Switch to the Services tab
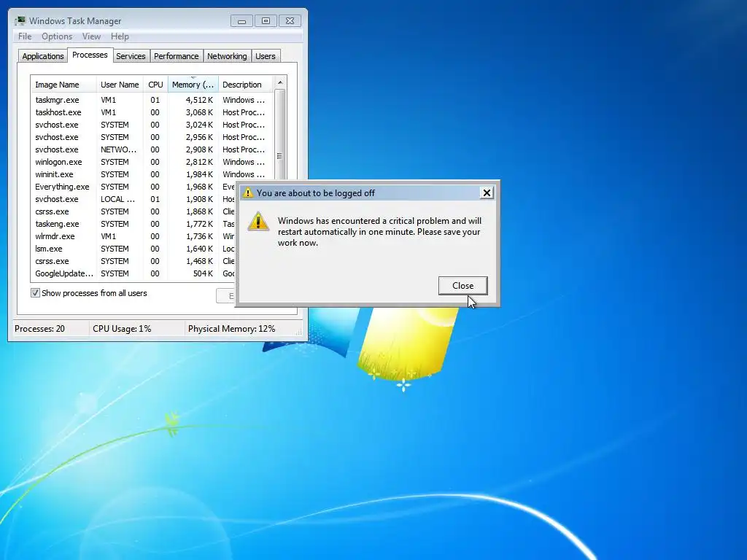This screenshot has height=560, width=747. coord(131,56)
